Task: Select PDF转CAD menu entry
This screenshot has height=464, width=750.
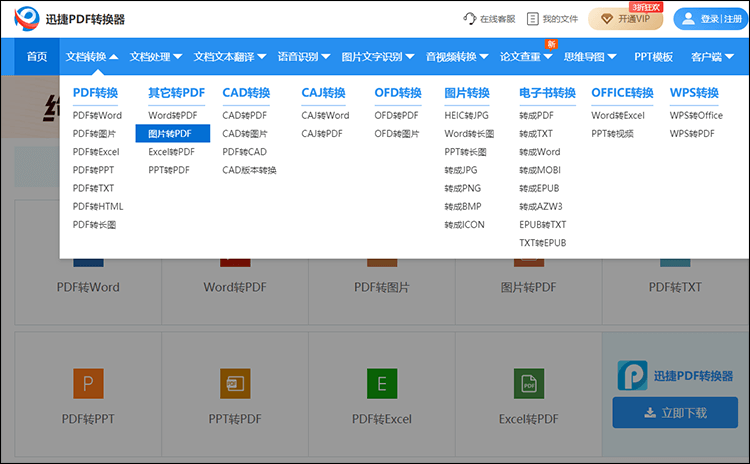Action: (244, 152)
